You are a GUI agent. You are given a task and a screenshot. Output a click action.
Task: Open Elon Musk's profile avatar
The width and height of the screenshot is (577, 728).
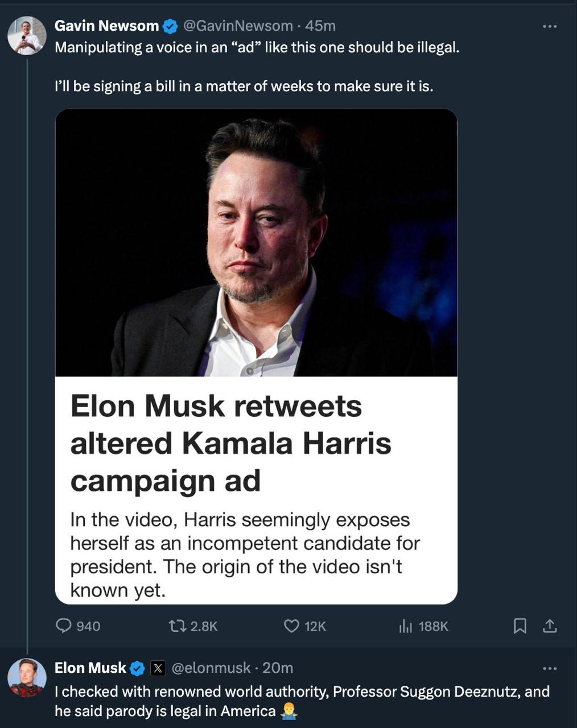click(x=27, y=678)
